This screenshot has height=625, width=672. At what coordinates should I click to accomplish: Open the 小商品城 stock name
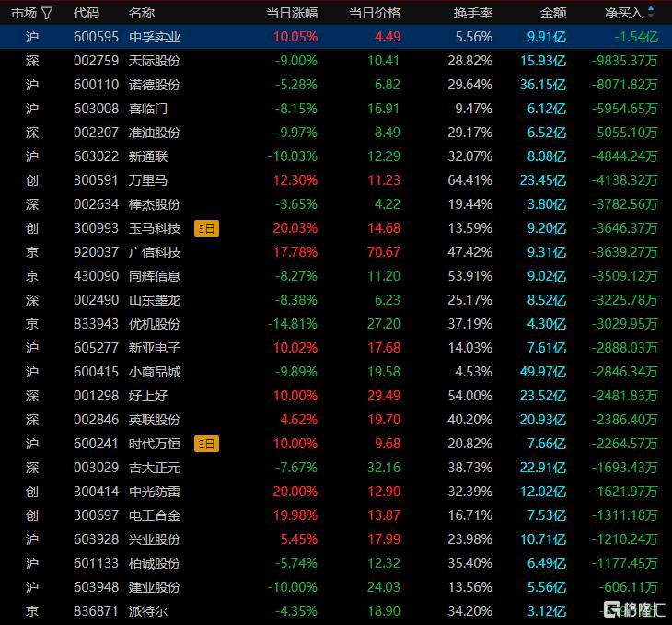(x=155, y=372)
